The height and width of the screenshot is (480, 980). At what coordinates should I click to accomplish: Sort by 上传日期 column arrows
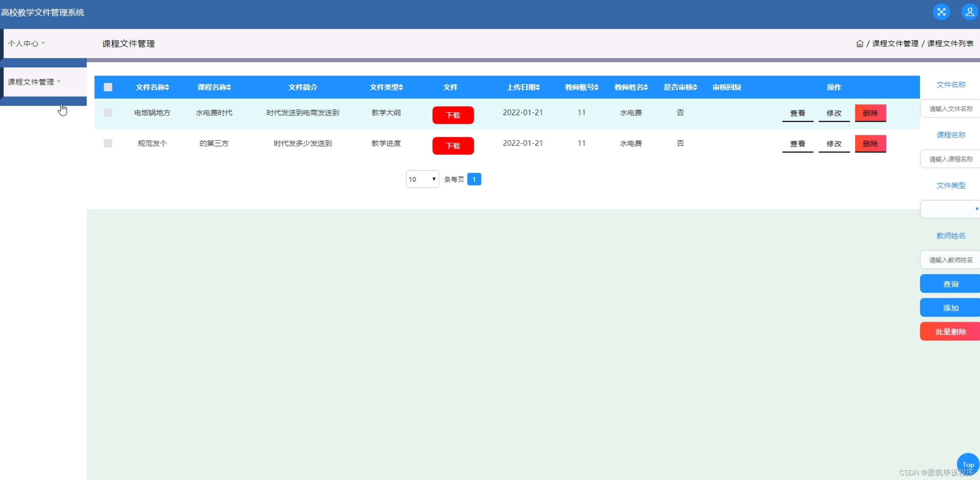538,87
